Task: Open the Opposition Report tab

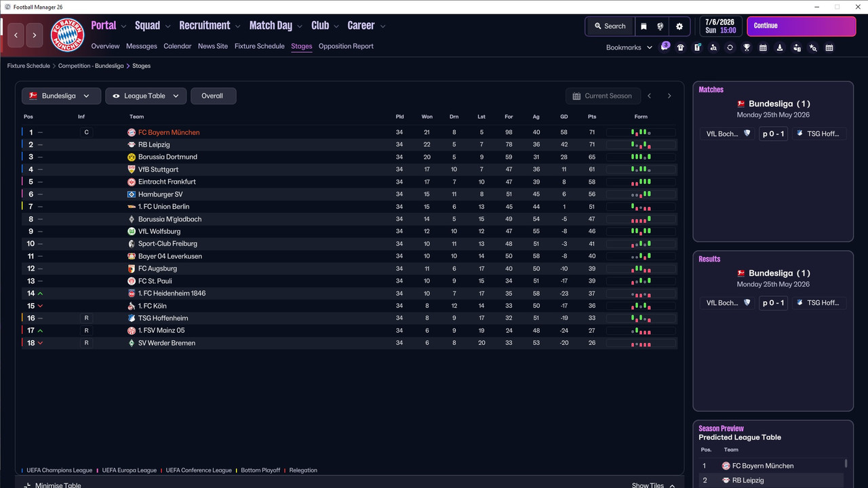Action: [346, 46]
